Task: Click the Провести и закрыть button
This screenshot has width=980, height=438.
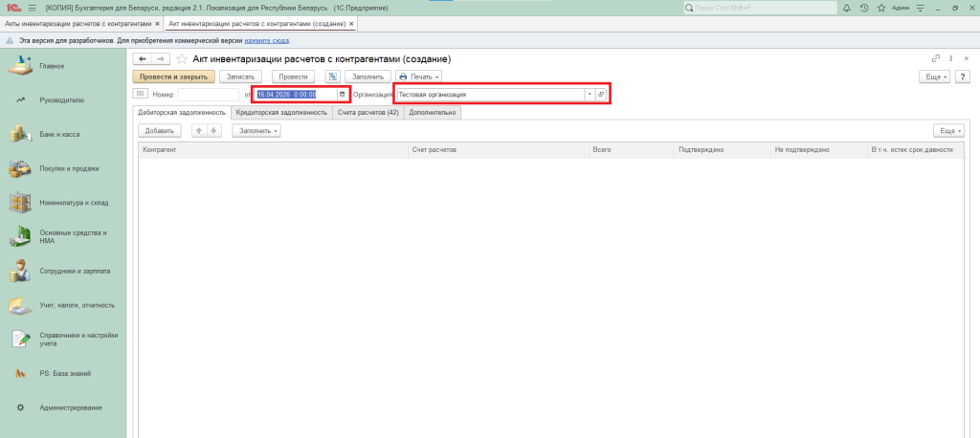Action: click(x=173, y=77)
